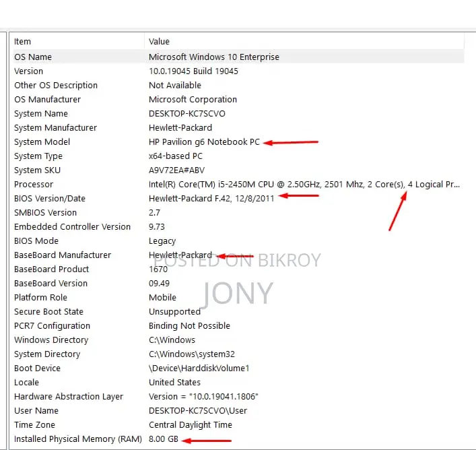This screenshot has width=476, height=450.
Task: Click the 9.73 controller version value
Action: pos(157,227)
